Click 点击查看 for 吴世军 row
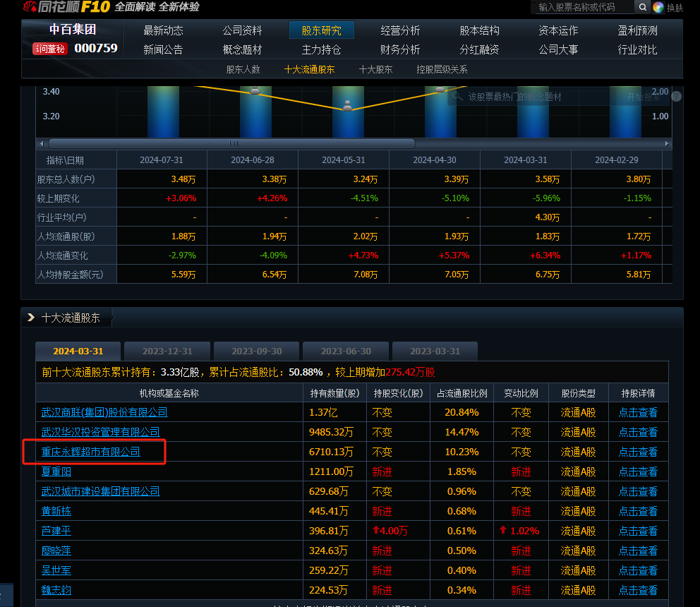This screenshot has height=607, width=700. click(x=638, y=570)
